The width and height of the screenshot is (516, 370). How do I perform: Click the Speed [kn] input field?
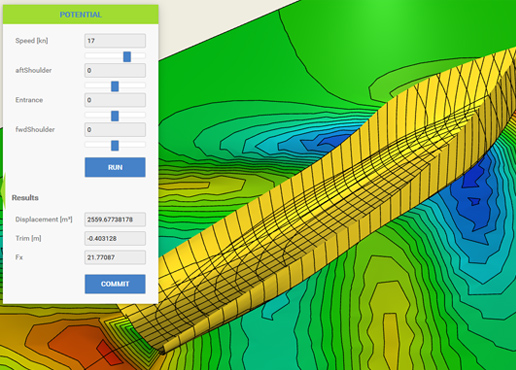tap(115, 41)
